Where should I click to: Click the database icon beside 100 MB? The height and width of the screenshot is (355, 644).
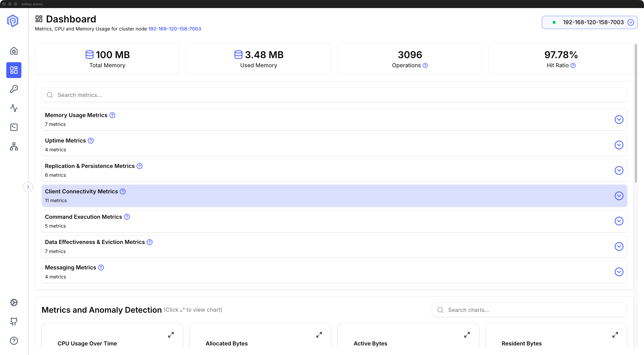point(89,55)
